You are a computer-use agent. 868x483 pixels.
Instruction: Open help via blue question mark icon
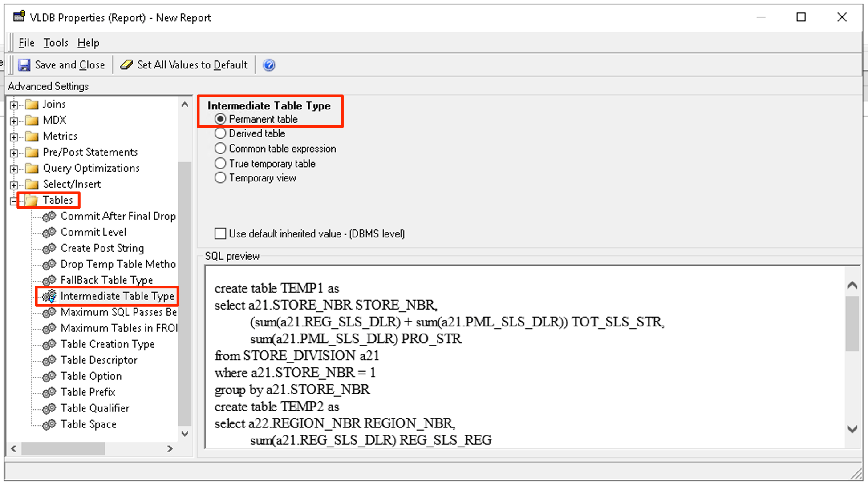(x=269, y=65)
